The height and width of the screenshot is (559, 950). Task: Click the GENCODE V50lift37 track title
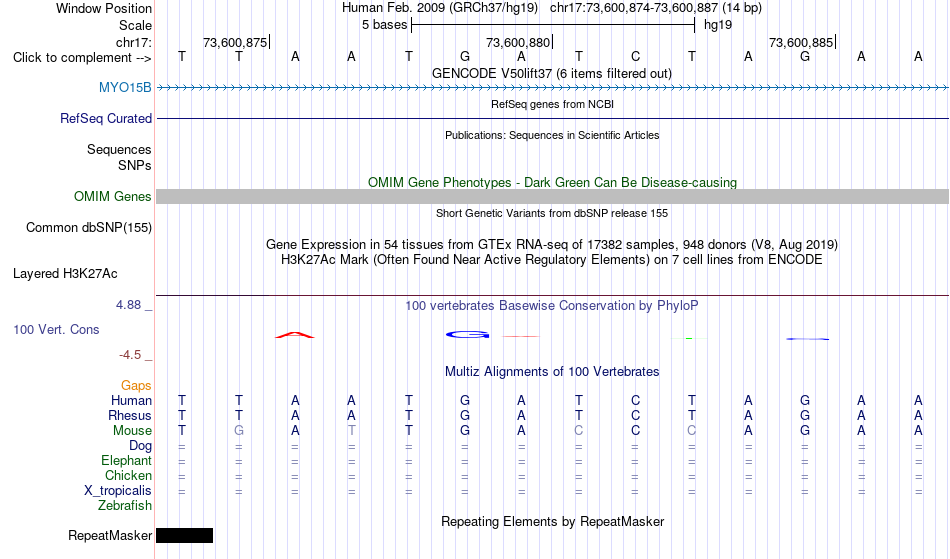552,73
